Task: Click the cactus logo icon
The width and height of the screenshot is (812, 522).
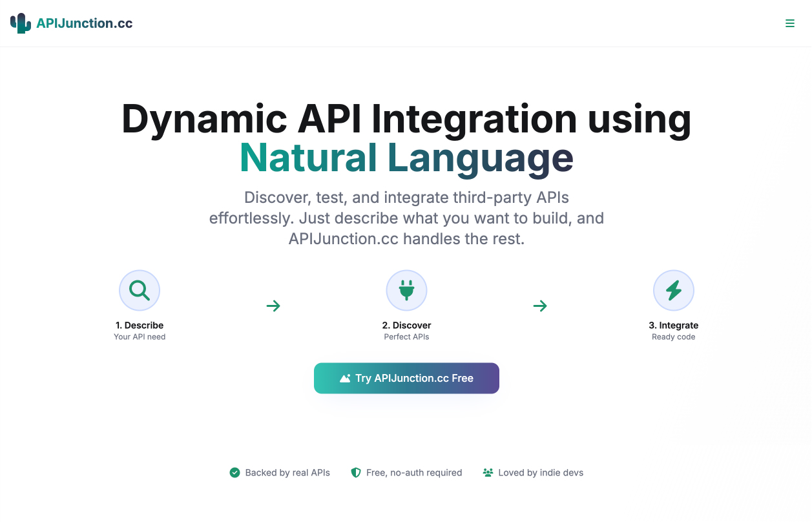Action: [x=21, y=23]
